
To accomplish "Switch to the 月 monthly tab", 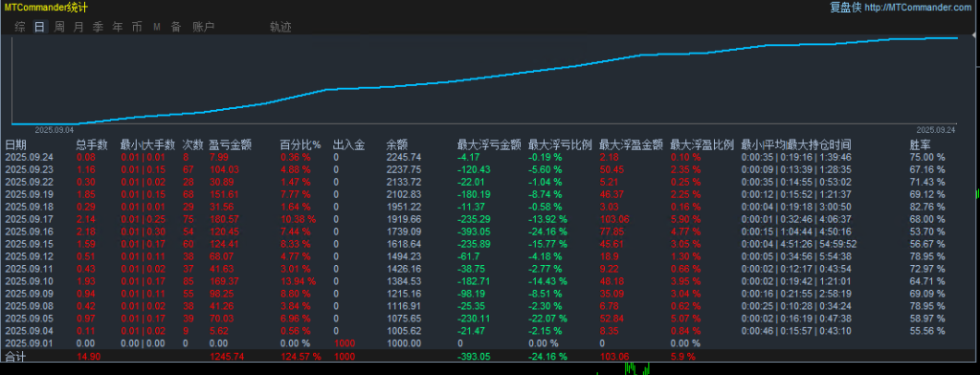I will [78, 27].
